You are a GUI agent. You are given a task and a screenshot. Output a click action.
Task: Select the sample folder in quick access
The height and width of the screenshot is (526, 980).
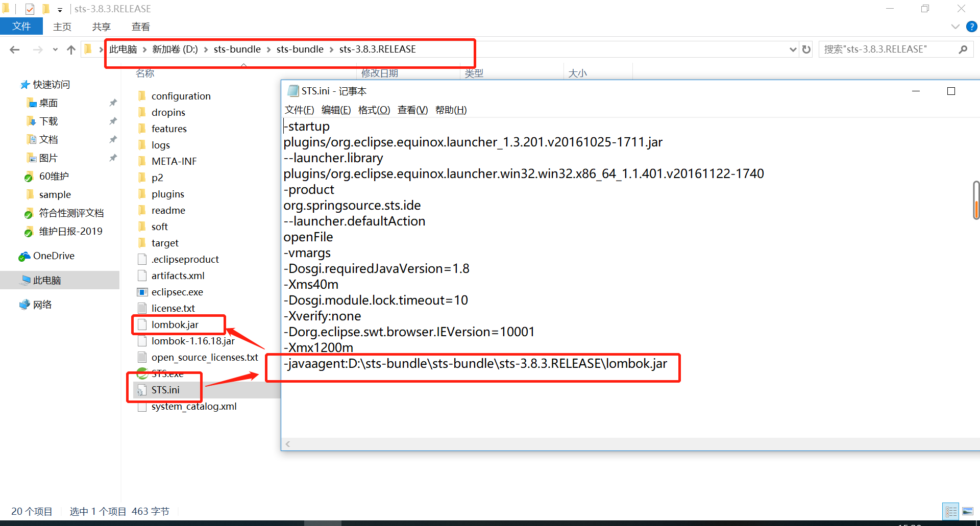tap(55, 195)
